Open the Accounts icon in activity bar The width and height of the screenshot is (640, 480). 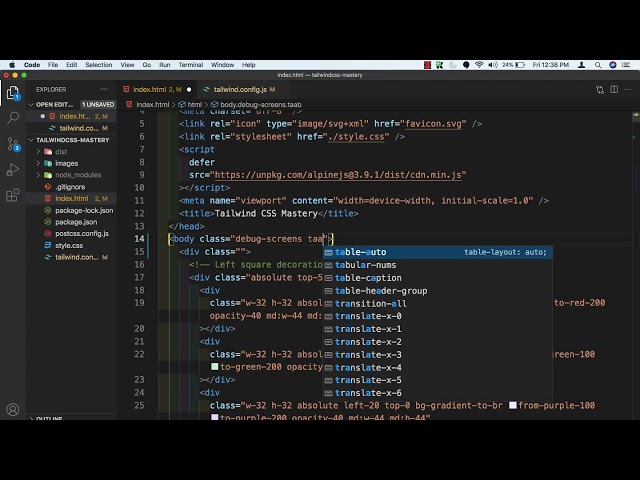pyautogui.click(x=13, y=409)
